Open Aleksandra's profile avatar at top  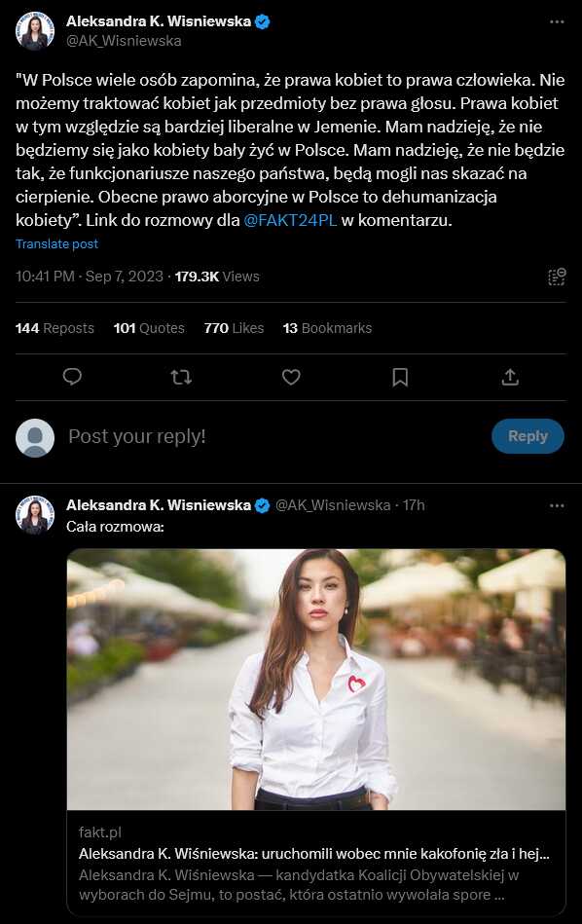[x=35, y=31]
